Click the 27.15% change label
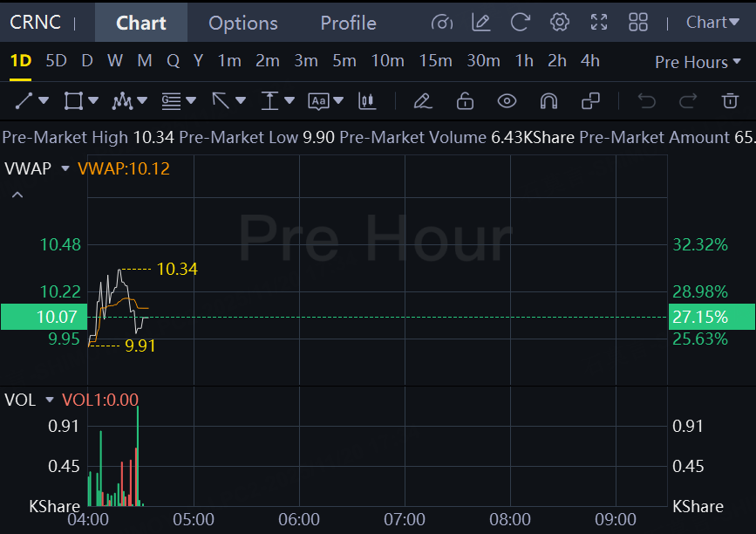Image resolution: width=756 pixels, height=534 pixels. pos(712,317)
